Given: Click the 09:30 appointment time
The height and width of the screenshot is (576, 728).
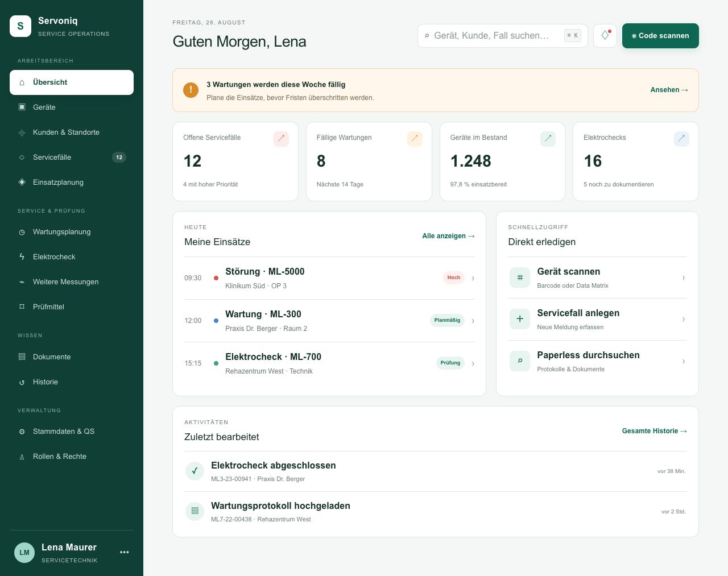Looking at the screenshot, I should pyautogui.click(x=193, y=278).
